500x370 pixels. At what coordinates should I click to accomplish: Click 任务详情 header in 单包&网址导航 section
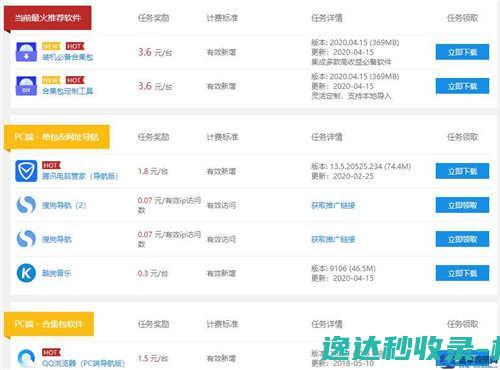pyautogui.click(x=327, y=137)
